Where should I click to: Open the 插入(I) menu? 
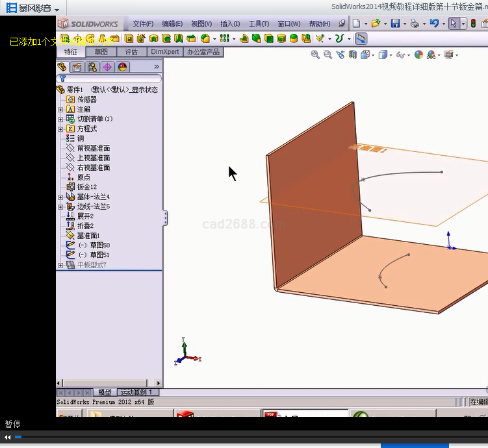tap(229, 24)
